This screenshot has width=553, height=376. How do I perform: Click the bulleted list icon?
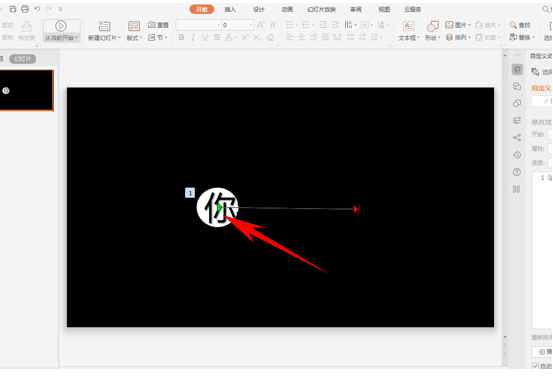[x=290, y=25]
